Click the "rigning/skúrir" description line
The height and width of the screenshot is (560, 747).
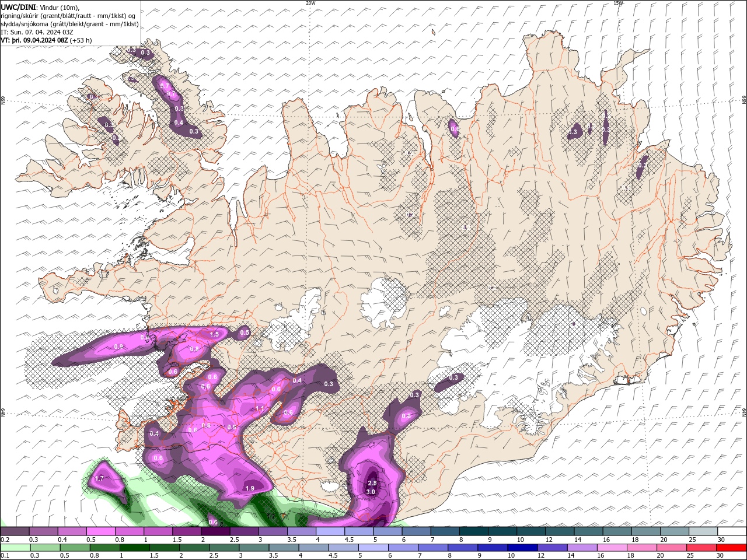tap(69, 15)
